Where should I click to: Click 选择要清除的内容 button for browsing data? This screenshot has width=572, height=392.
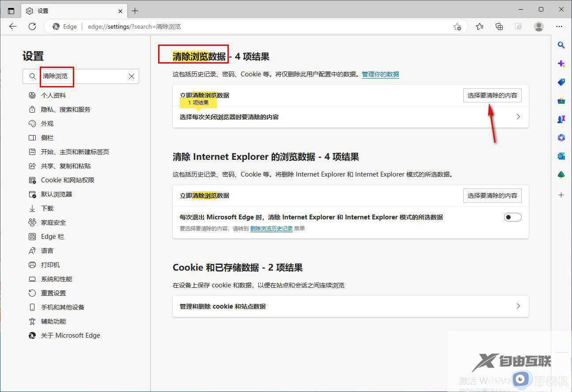(492, 95)
